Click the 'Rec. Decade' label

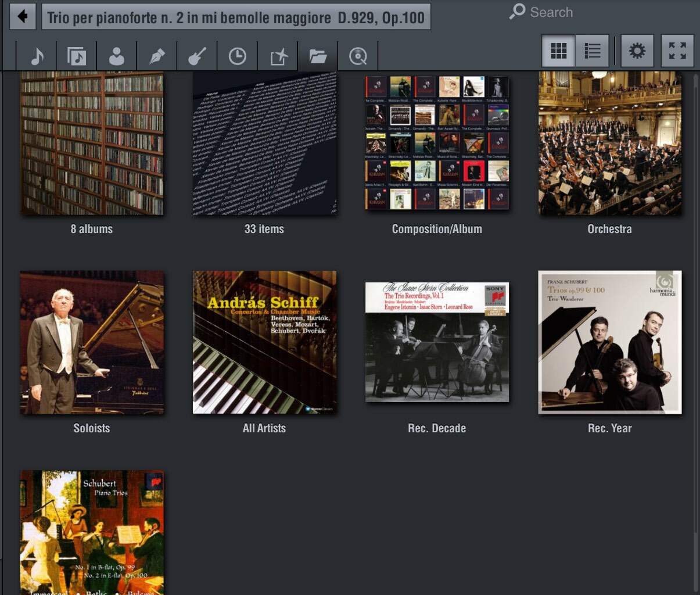tap(437, 428)
